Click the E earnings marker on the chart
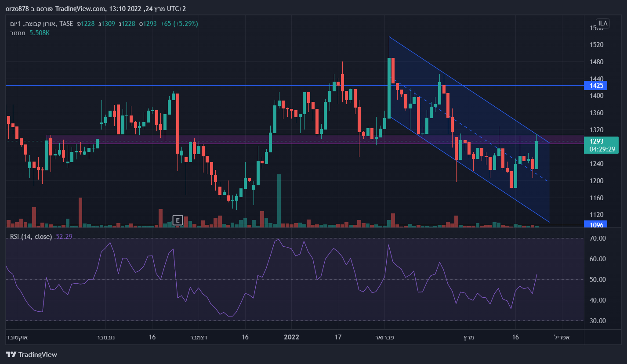Image resolution: width=627 pixels, height=364 pixels. tap(178, 220)
